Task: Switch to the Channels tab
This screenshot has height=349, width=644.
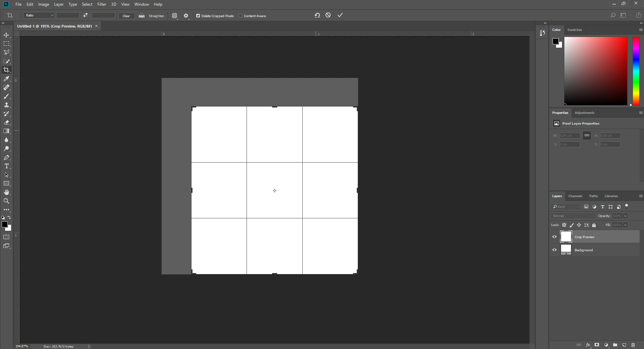Action: click(575, 196)
